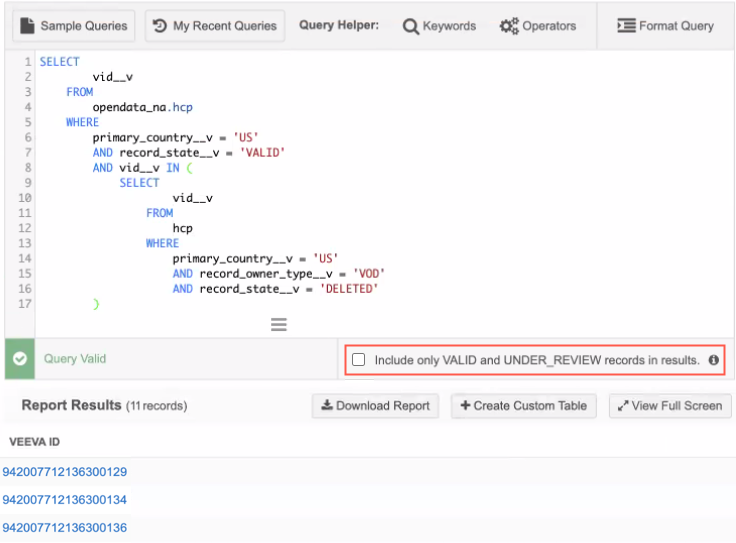Screen dimensions: 736x543
Task: Open Veeva ID 942007712136300134
Action: [65, 500]
